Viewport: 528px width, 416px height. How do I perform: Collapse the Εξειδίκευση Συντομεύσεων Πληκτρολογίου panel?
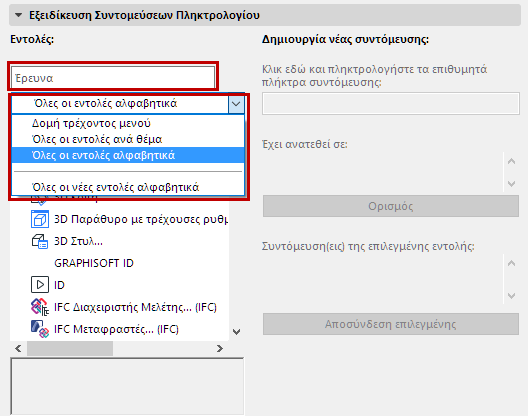pyautogui.click(x=19, y=15)
